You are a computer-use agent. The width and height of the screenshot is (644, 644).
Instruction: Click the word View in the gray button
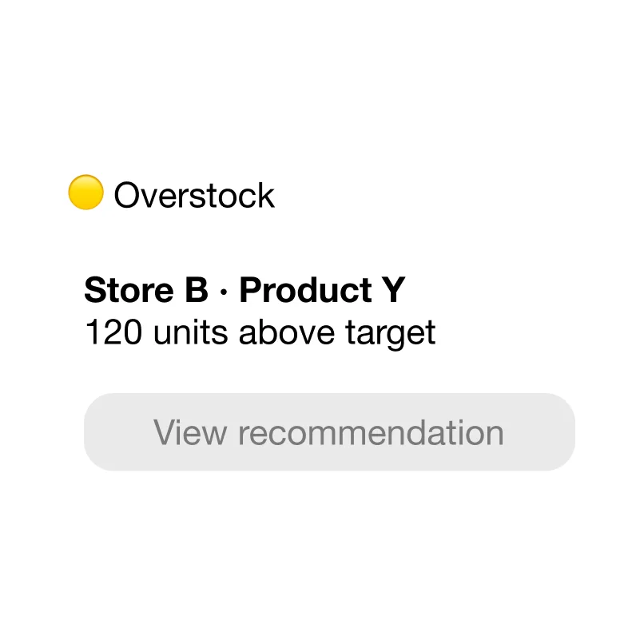[190, 432]
